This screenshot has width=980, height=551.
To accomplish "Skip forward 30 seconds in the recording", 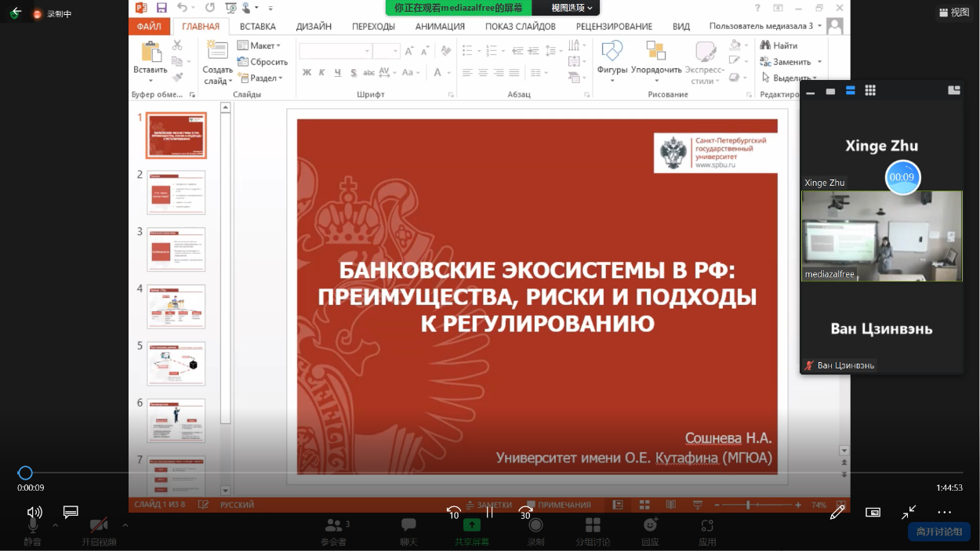I will (x=525, y=513).
